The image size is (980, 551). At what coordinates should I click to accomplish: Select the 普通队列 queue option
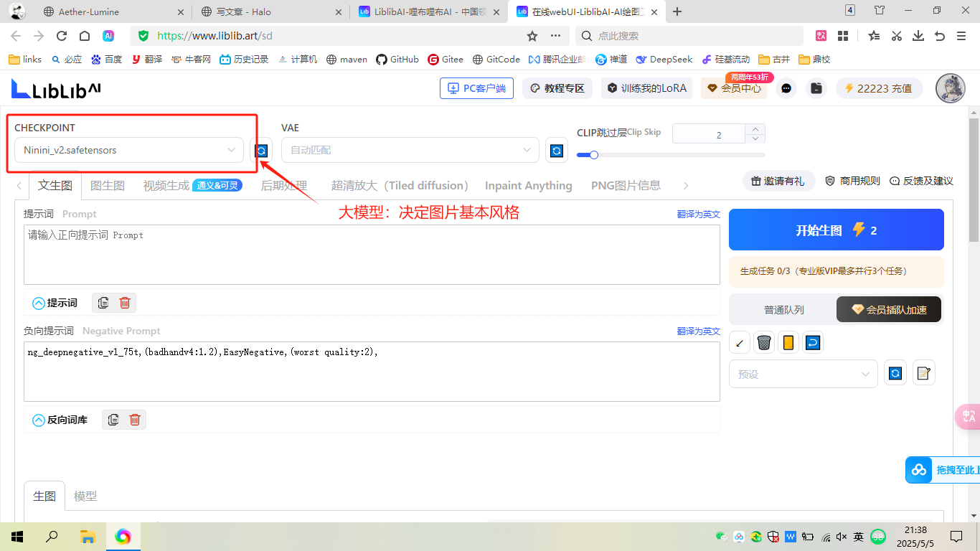tap(783, 310)
